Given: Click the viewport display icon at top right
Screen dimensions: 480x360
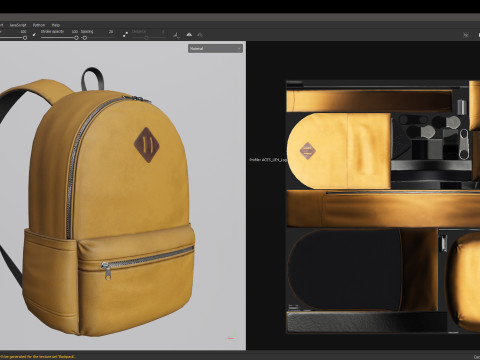Looking at the screenshot, I should [466, 35].
